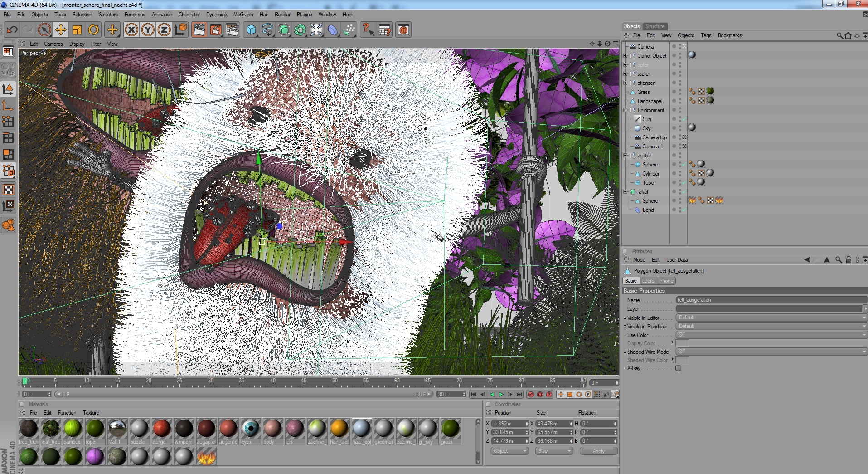This screenshot has height=474, width=868.
Task: Open the MoGraph menu
Action: 243,15
